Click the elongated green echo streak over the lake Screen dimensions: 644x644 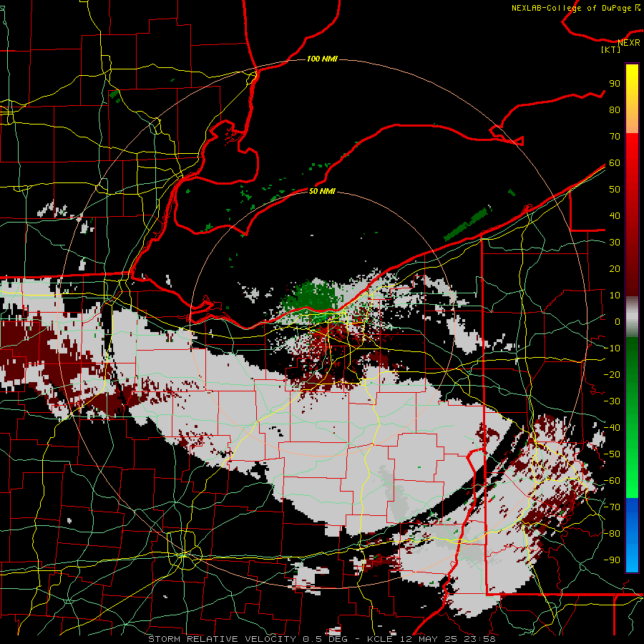point(467,224)
